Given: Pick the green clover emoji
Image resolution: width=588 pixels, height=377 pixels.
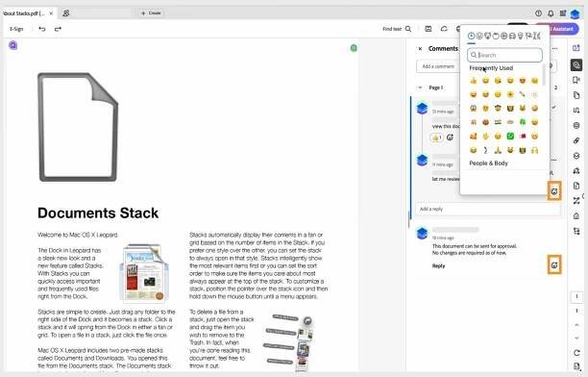Looking at the screenshot, I should coord(523,122).
